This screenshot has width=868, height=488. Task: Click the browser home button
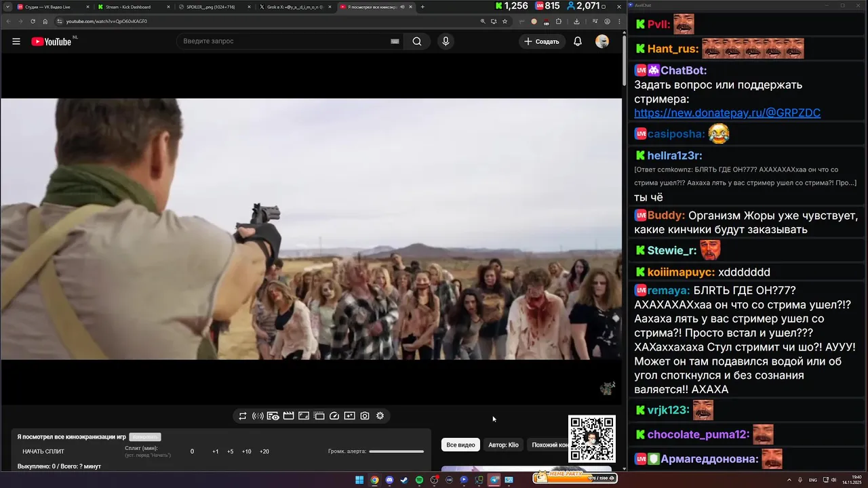[x=45, y=21]
